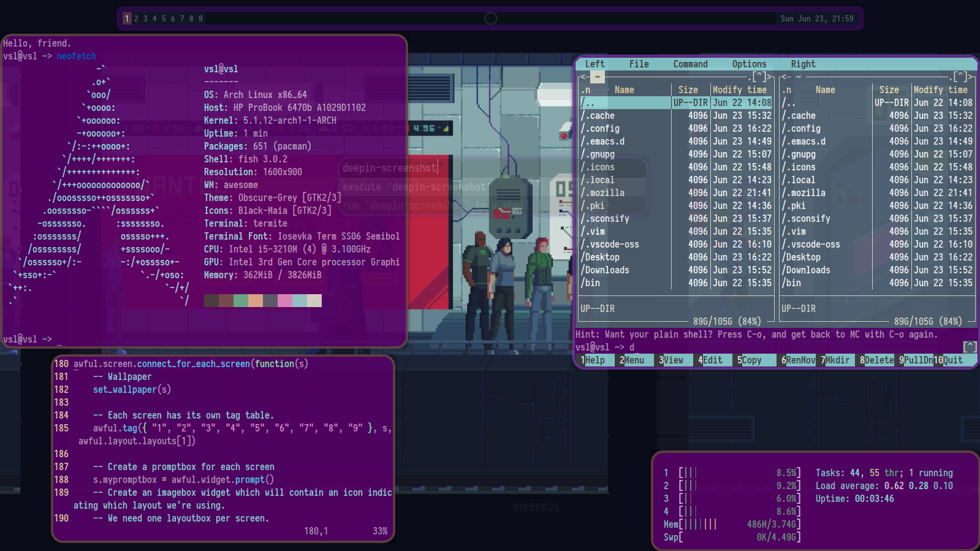The width and height of the screenshot is (980, 551).
Task: Click the right panel '.n' sort indicator
Action: [x=786, y=89]
